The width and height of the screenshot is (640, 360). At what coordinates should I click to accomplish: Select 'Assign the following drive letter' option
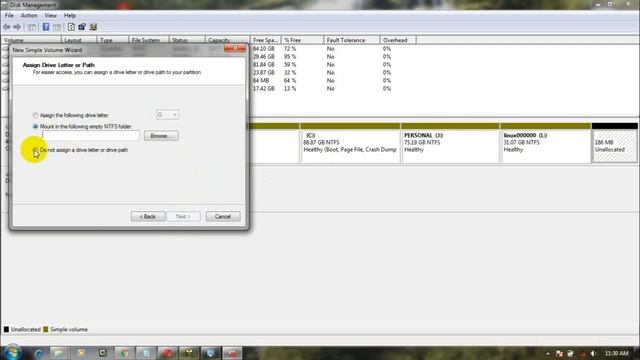click(36, 116)
